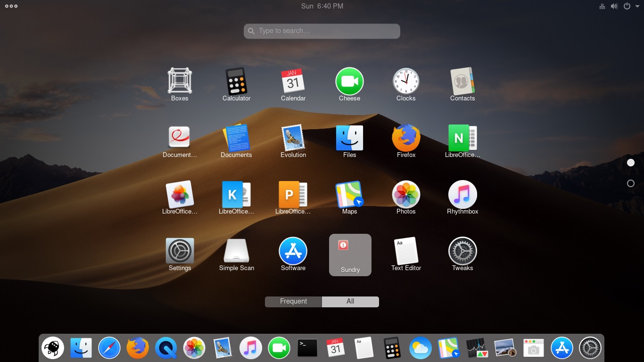This screenshot has width=644, height=362.
Task: Open LibreOffice app with blue K icon
Action: 236,198
